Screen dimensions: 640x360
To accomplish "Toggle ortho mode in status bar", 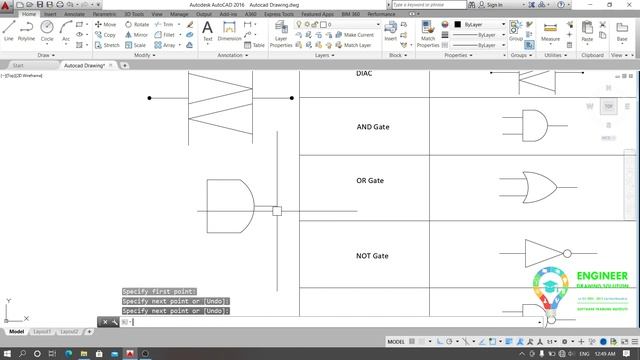I will (440, 341).
